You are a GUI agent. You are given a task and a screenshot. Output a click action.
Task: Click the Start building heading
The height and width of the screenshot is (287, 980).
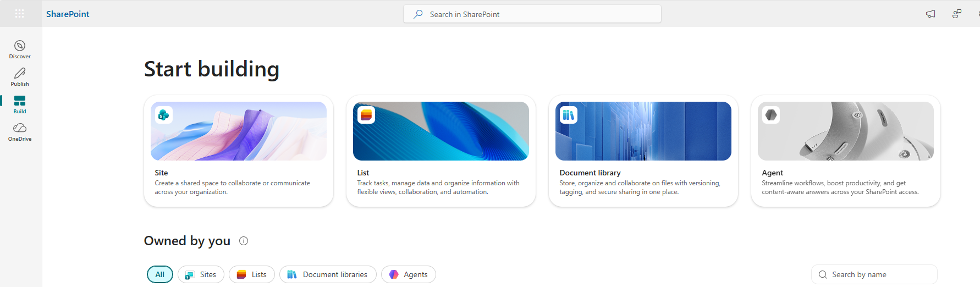coord(212,69)
